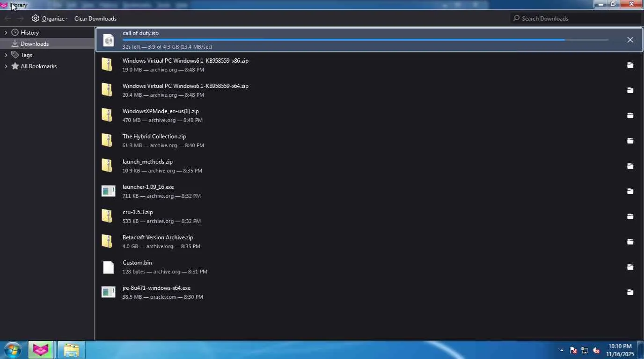Screen dimensions: 644x359
Task: Click the blank file icon beside Custom.bin
Action: (108, 267)
